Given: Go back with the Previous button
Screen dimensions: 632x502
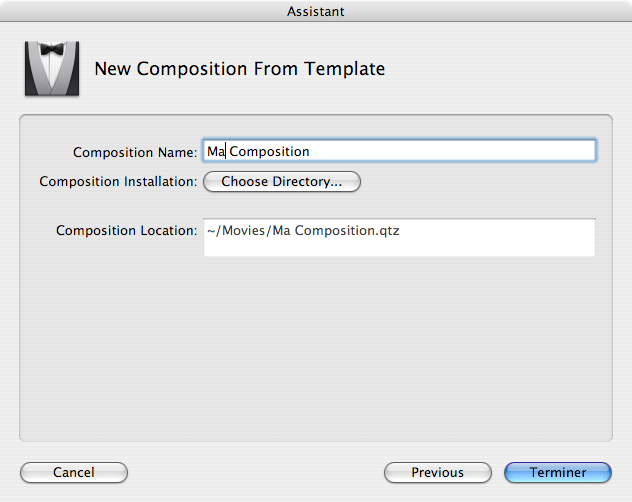Looking at the screenshot, I should pos(438,472).
